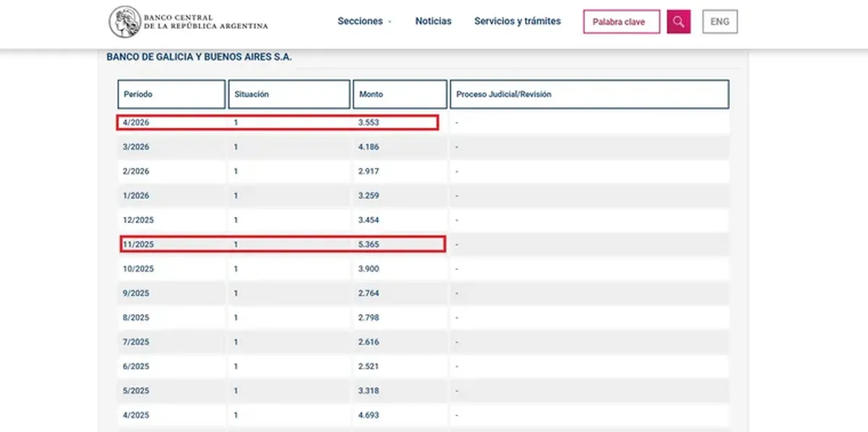Click amount 4.693 in the table
This screenshot has width=868, height=432.
click(368, 415)
